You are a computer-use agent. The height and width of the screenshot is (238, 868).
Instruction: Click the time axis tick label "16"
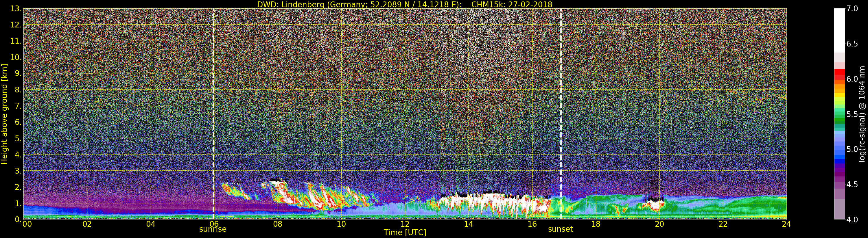(x=532, y=224)
